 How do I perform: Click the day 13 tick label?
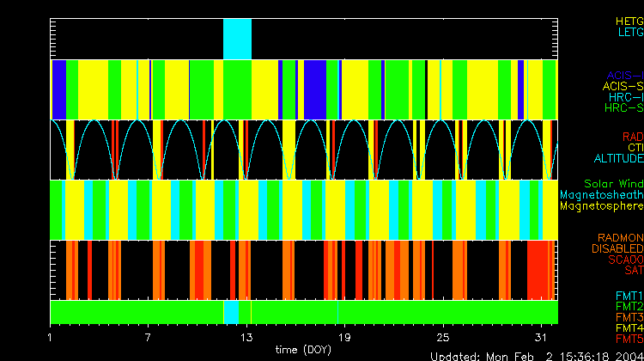coord(247,336)
